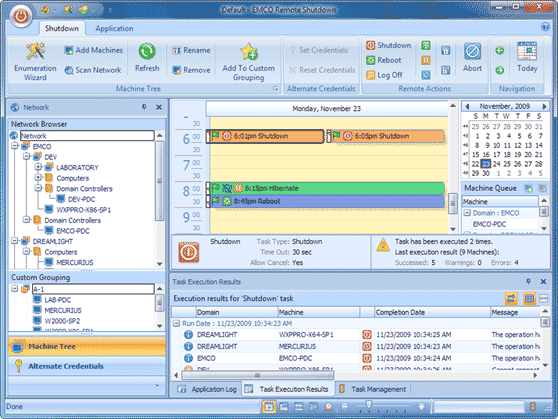Go to previous month in calendar
The width and height of the screenshot is (558, 419).
point(467,106)
